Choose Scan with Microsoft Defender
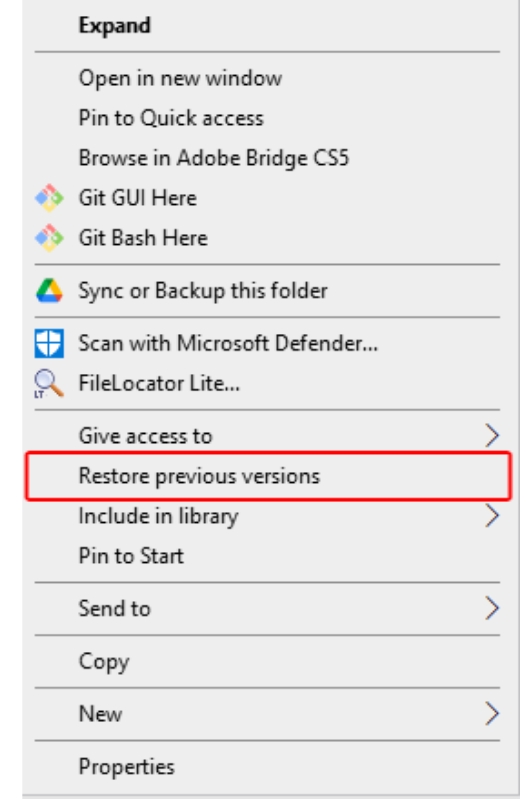The image size is (526, 799). (x=268, y=343)
